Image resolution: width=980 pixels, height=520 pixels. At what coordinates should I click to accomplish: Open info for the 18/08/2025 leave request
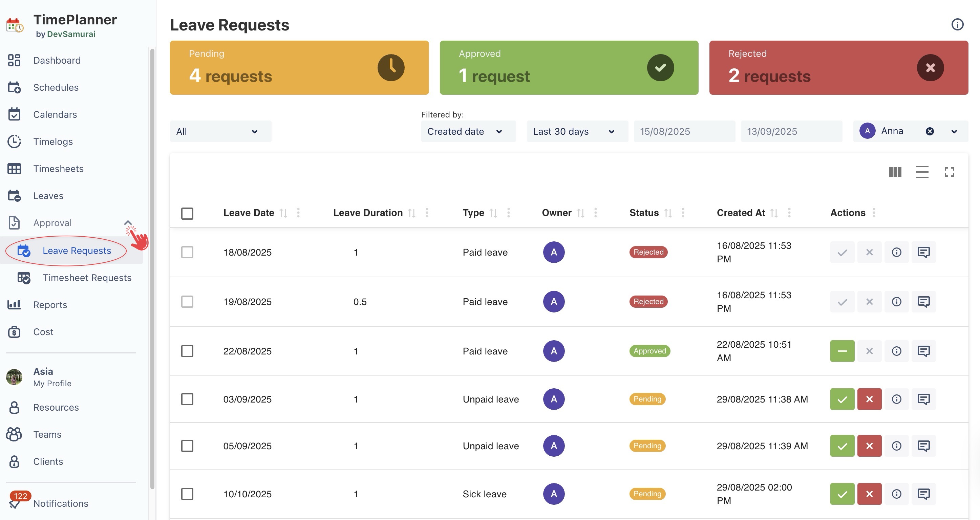pyautogui.click(x=896, y=252)
